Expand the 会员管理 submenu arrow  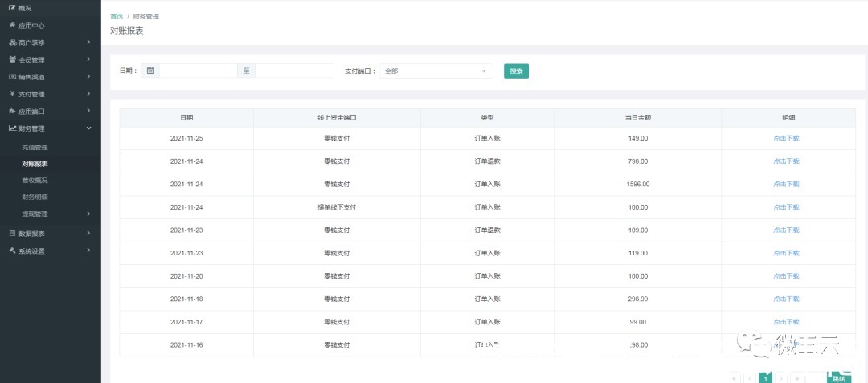(88, 59)
